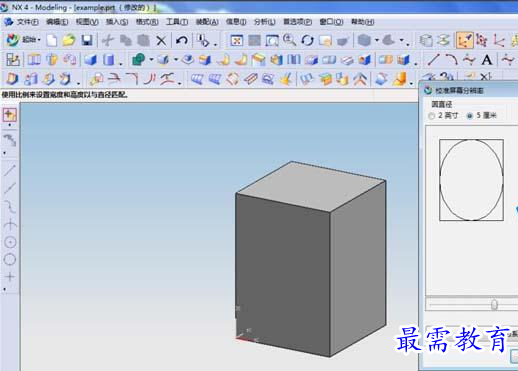Select the 5 厘米 radio button
Screen dimensions: 518x371
469,116
